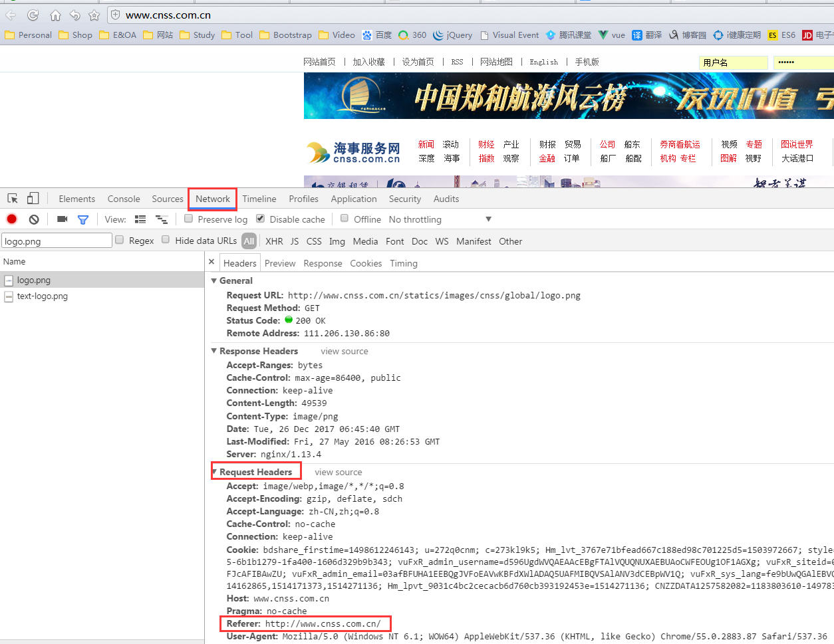Screen dimensions: 834x644
Task: Click the 用户名 username field
Action: pos(733,62)
